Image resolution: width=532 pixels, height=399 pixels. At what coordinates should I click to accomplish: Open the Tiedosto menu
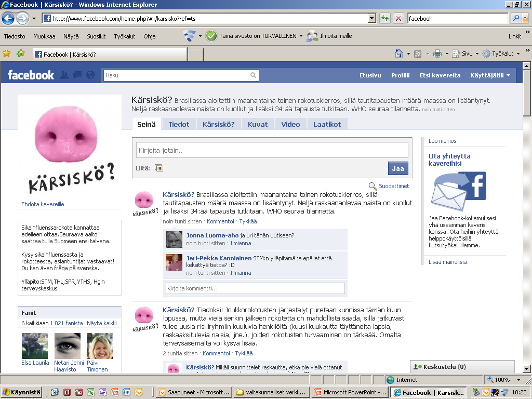pyautogui.click(x=15, y=36)
